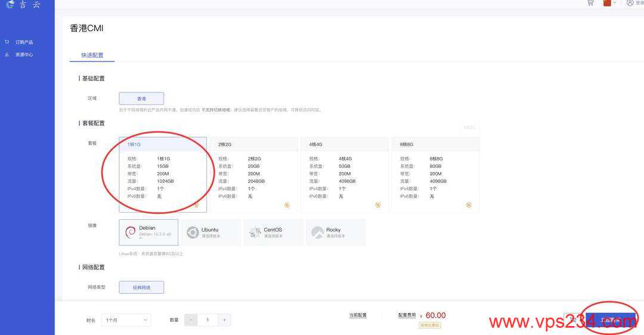This screenshot has height=335, width=644.
Task: Choose the 香港 region option
Action: (x=141, y=99)
